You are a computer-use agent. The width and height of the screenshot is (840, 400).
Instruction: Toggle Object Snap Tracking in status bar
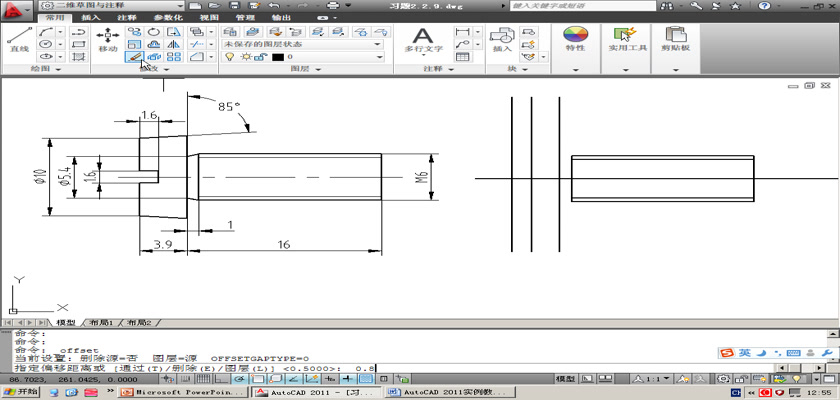293,379
